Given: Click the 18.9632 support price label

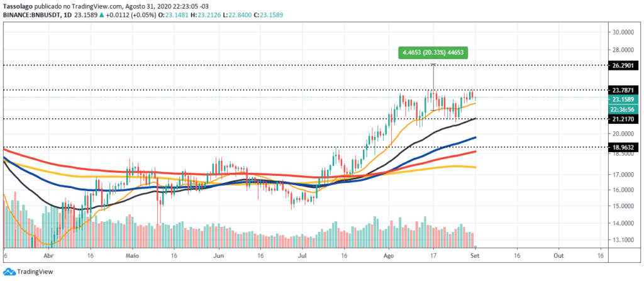Looking at the screenshot, I should pyautogui.click(x=623, y=148).
